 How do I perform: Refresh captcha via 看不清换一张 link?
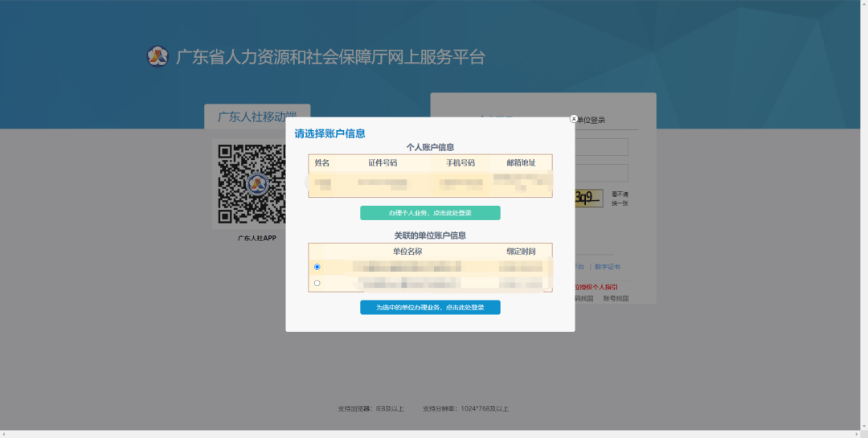tap(620, 199)
